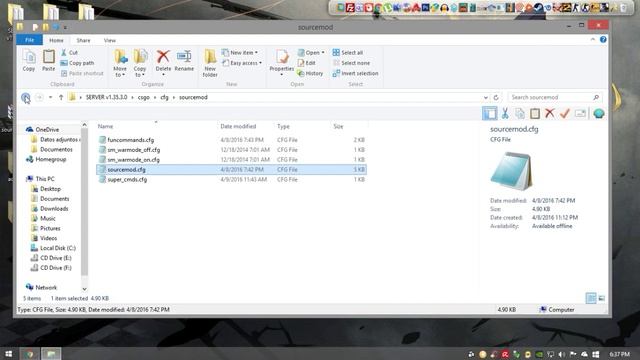Click Select all in the ribbon

coord(348,53)
